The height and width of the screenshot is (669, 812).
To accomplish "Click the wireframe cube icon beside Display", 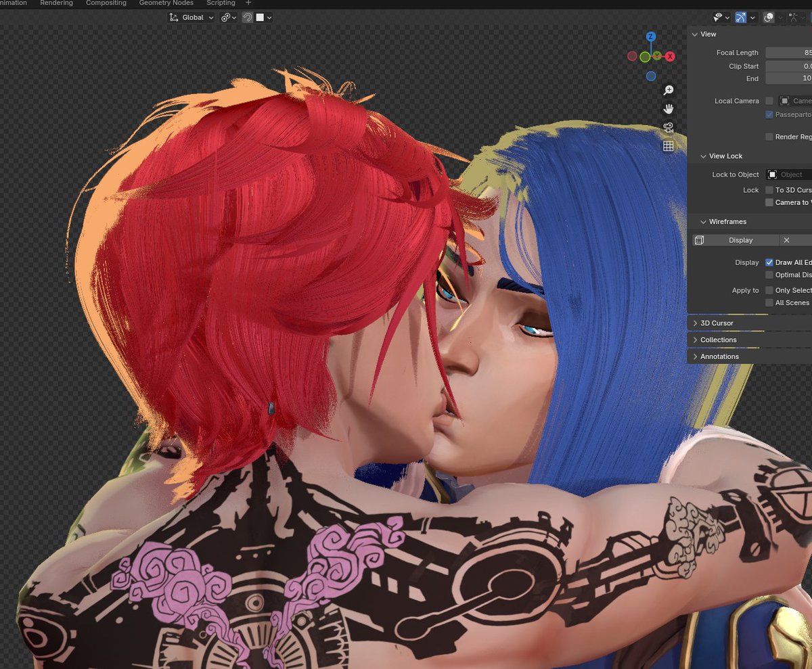I will pyautogui.click(x=700, y=240).
